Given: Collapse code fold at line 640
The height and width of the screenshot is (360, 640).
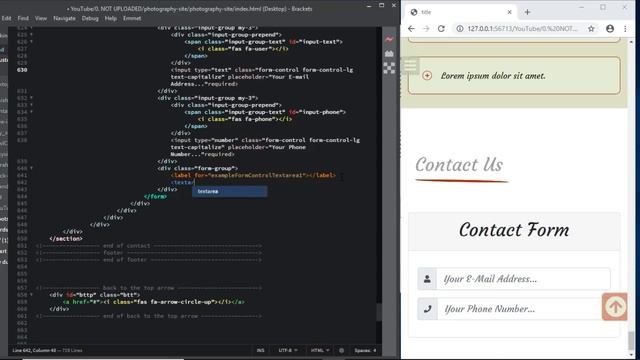Looking at the screenshot, I should [31, 169].
